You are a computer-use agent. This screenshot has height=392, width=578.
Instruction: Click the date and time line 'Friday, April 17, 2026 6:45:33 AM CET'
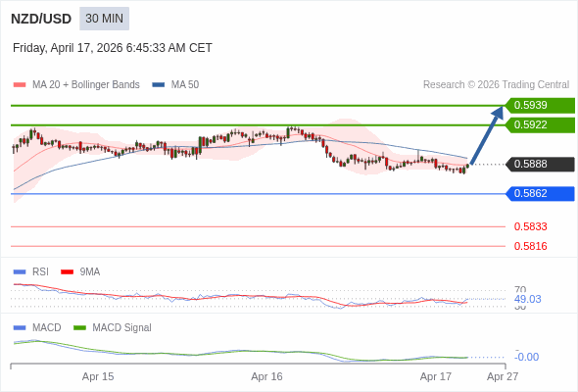(x=113, y=48)
